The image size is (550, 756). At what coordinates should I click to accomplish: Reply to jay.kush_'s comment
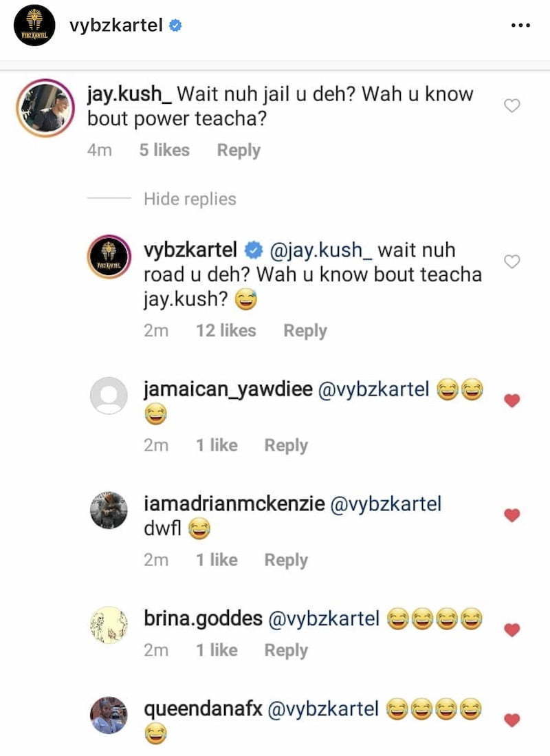239,151
